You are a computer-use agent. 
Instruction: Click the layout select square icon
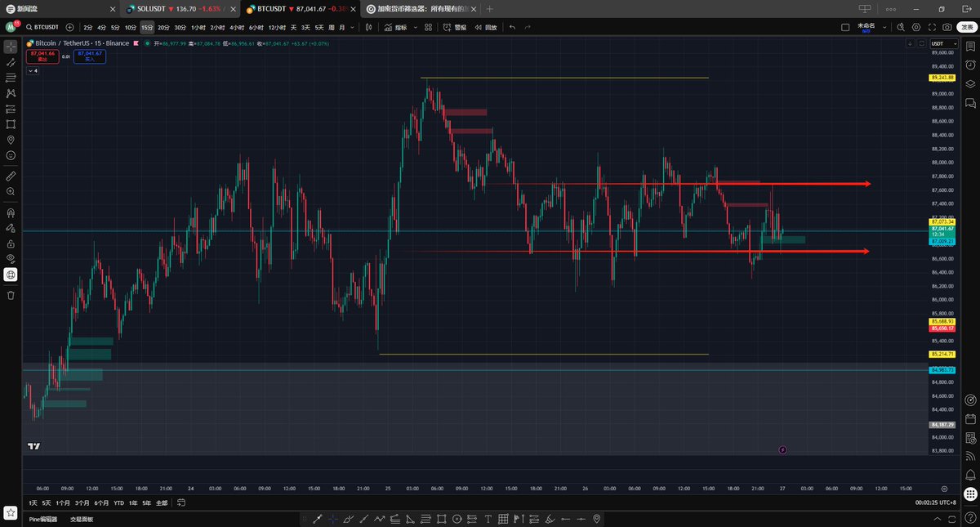(x=846, y=27)
